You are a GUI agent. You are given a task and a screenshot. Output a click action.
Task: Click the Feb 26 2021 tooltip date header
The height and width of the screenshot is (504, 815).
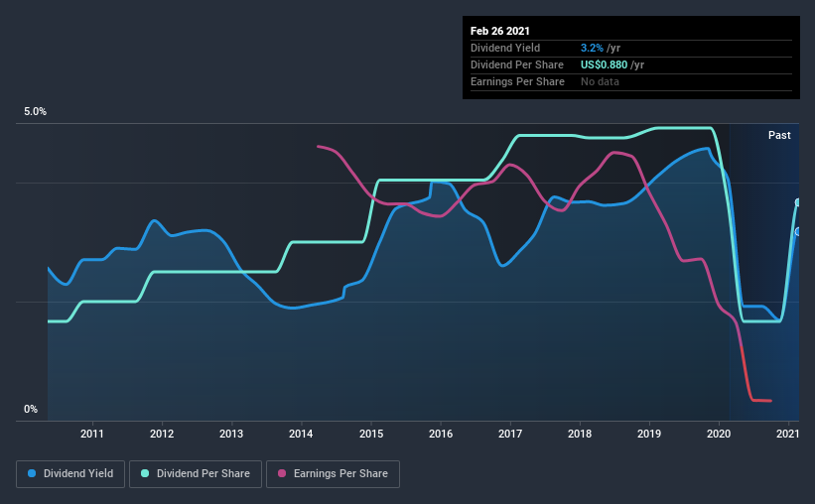[x=500, y=31]
